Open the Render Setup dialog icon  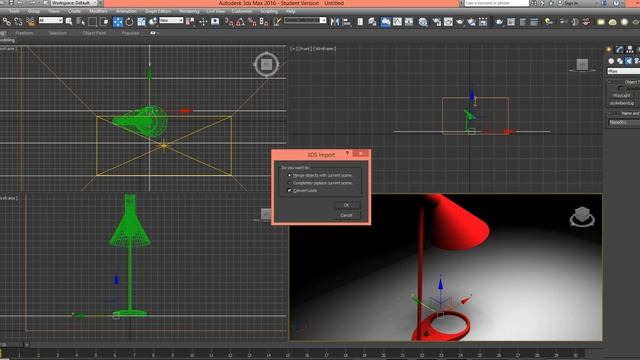[x=436, y=22]
